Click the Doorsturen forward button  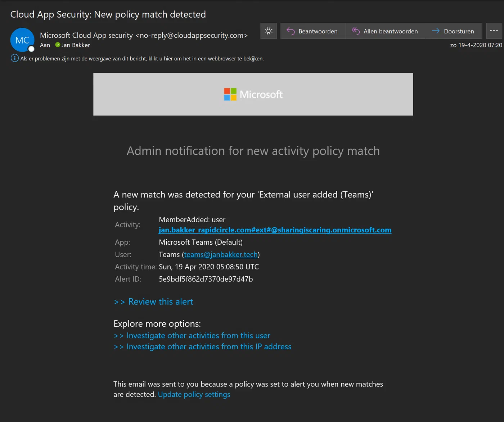click(454, 31)
